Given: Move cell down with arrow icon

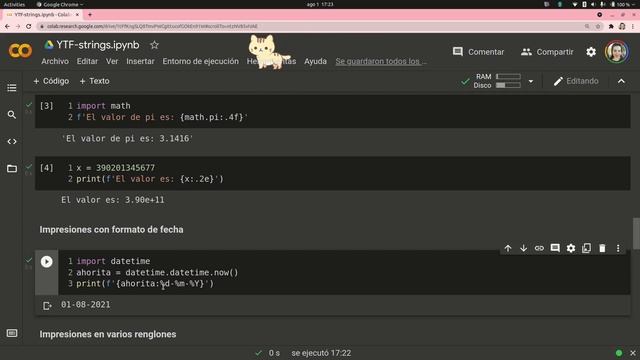Looking at the screenshot, I should (523, 248).
